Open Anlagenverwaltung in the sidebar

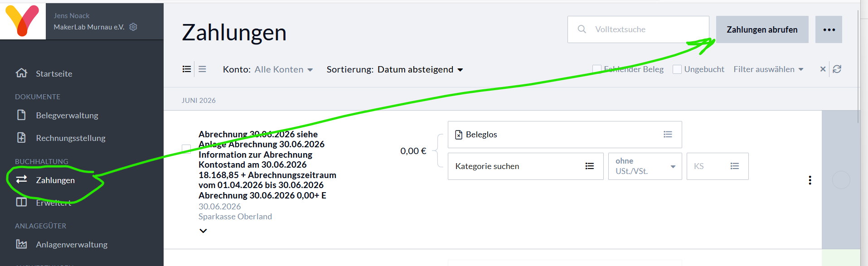tap(72, 244)
